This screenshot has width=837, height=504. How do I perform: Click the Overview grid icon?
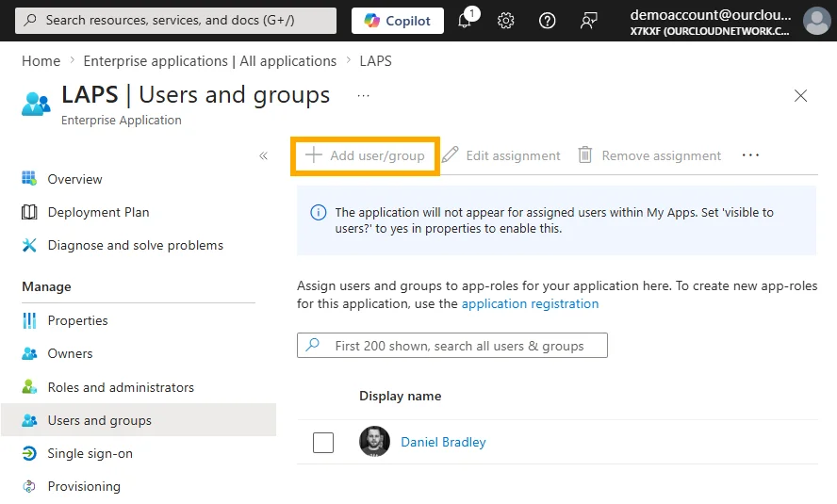tap(29, 178)
